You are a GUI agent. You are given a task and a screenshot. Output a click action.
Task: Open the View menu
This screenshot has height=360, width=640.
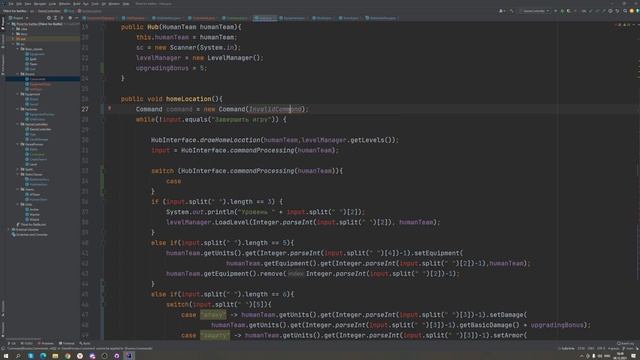[x=28, y=4]
